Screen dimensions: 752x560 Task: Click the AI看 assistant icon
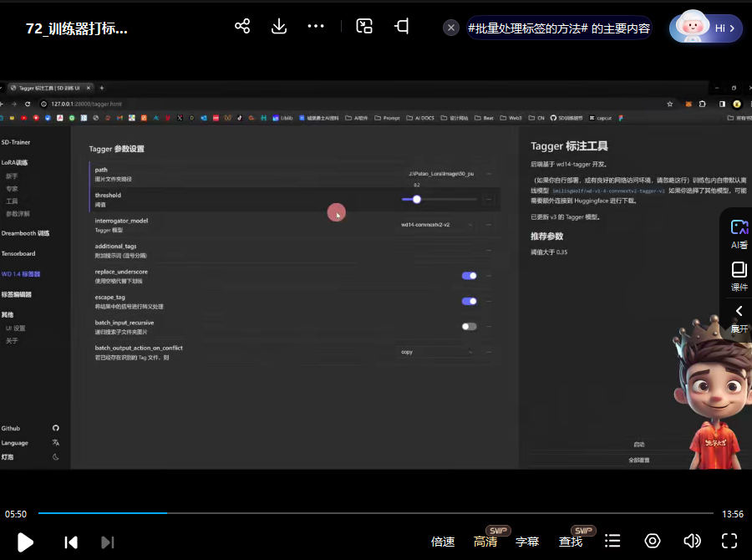739,233
